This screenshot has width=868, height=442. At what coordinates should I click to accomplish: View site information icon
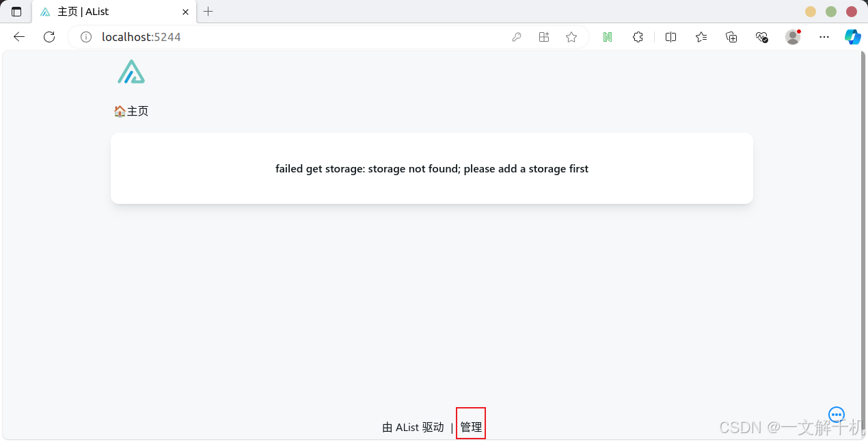coord(86,37)
